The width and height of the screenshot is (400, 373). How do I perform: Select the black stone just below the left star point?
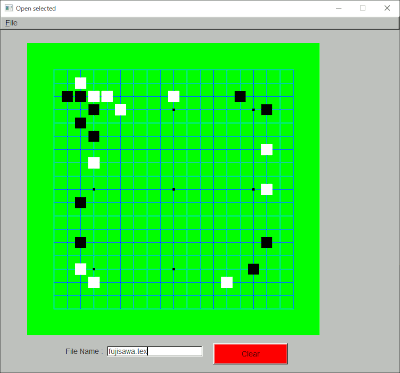(81, 202)
